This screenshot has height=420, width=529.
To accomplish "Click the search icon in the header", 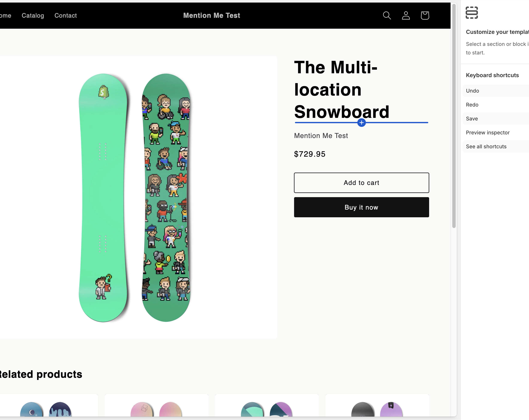I will [387, 15].
